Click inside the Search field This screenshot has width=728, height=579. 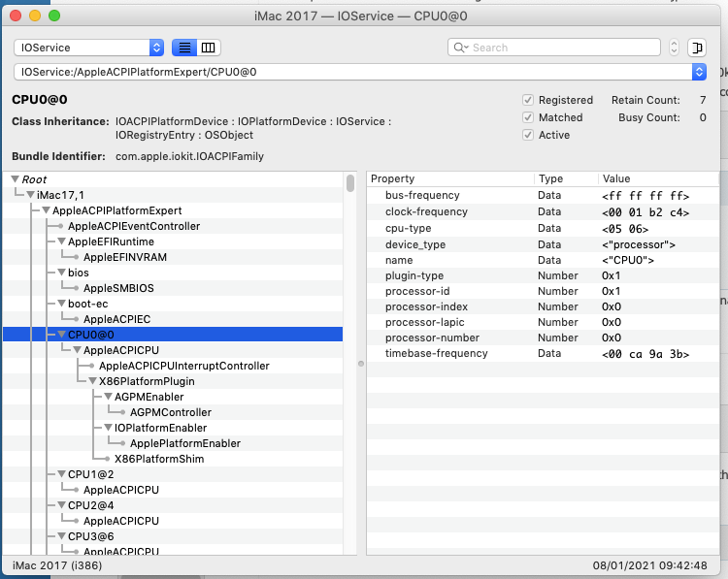(554, 48)
